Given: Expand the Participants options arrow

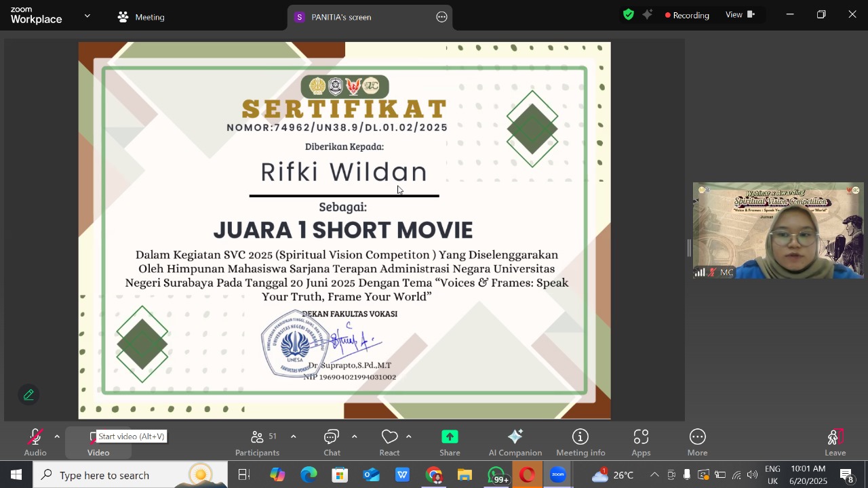Looking at the screenshot, I should [293, 436].
